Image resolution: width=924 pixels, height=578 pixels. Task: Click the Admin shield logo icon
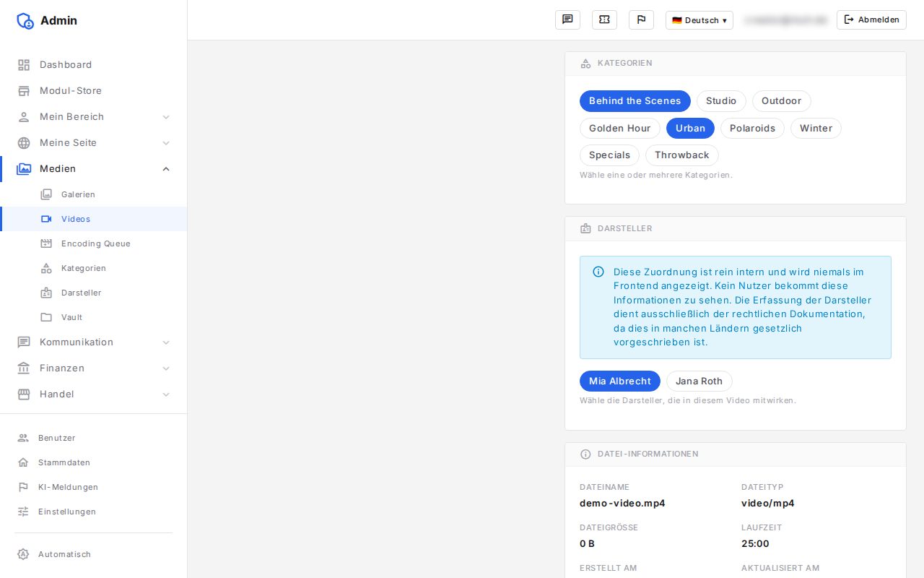coord(25,21)
